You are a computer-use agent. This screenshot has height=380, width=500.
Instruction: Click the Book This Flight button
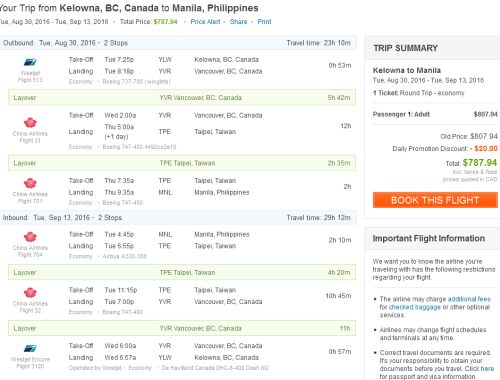(x=435, y=200)
